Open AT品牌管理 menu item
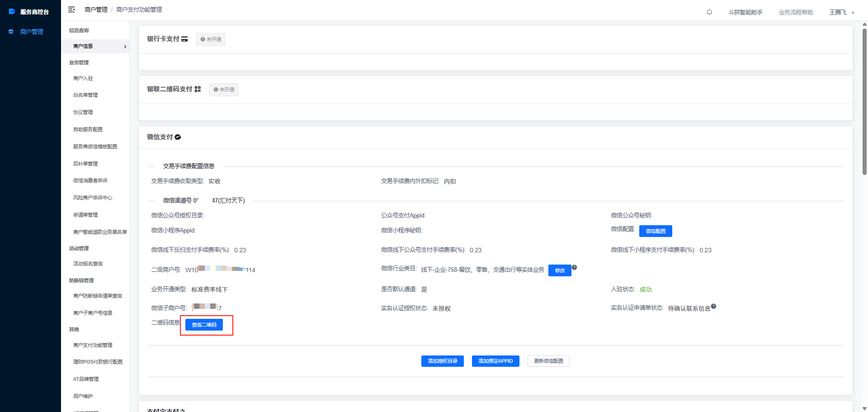Screen dimensions: 868x412 click(86, 379)
